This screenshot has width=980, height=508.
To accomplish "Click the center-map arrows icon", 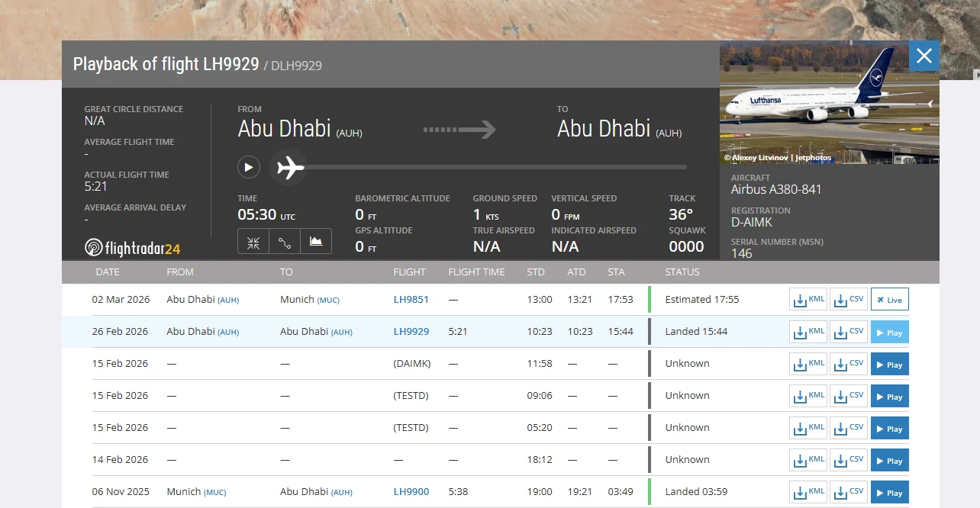I will click(253, 243).
